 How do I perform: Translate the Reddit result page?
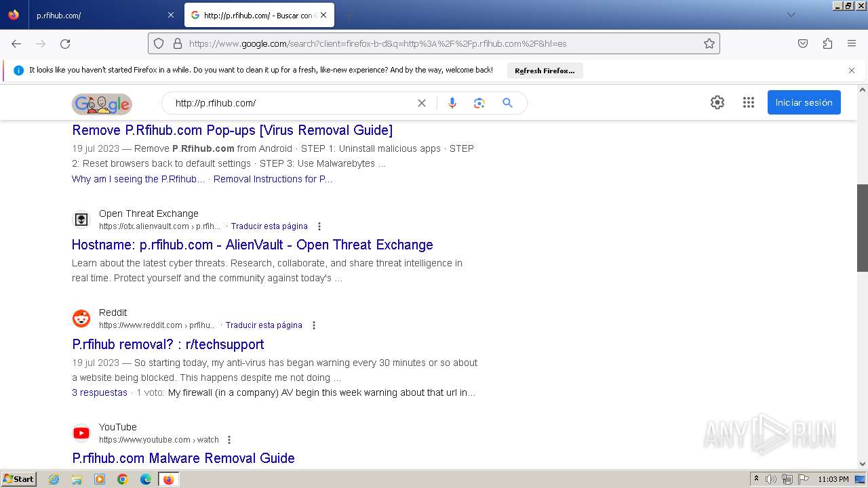click(x=264, y=325)
